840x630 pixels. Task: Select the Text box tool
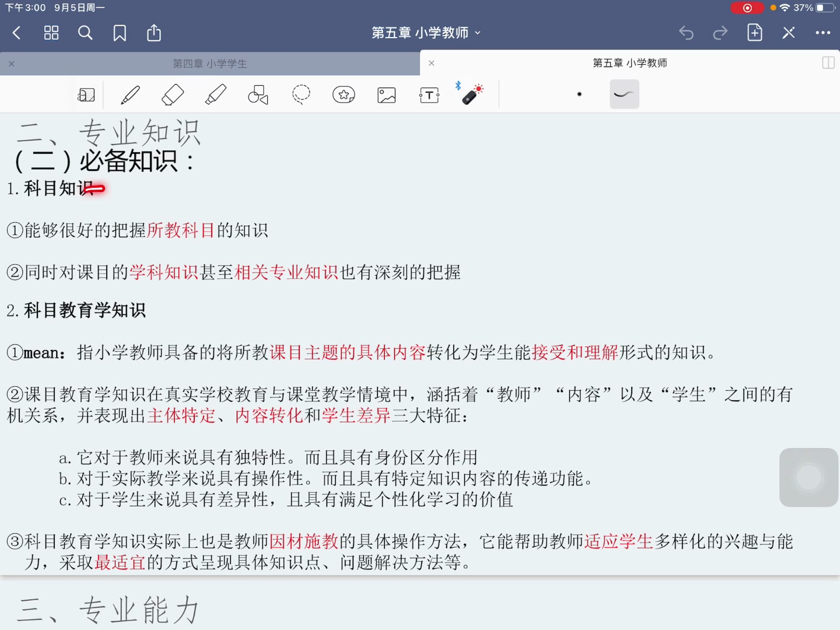tap(429, 94)
